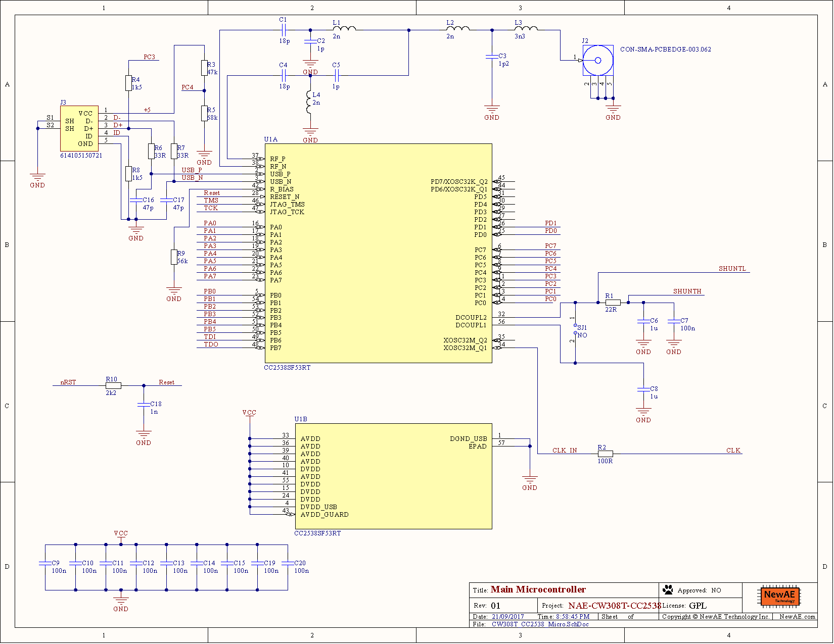Image resolution: width=834 pixels, height=644 pixels.
Task: Select capacitor C20 100n symbol
Action: point(288,564)
